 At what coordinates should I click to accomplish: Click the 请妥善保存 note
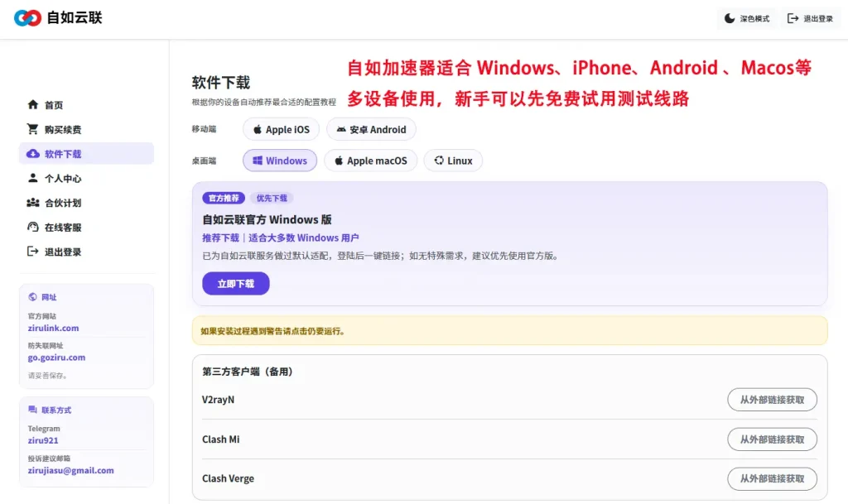pyautogui.click(x=47, y=376)
